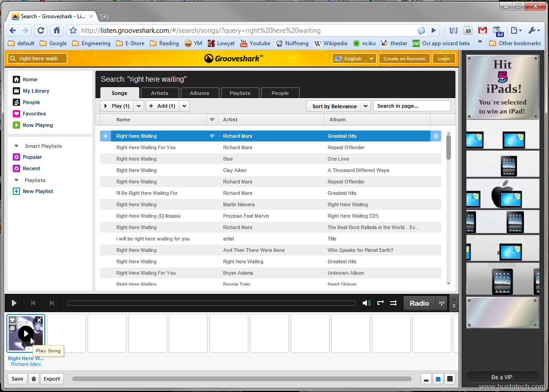The image size is (549, 392).
Task: Toggle shuffle mode in player bar
Action: pyautogui.click(x=393, y=303)
